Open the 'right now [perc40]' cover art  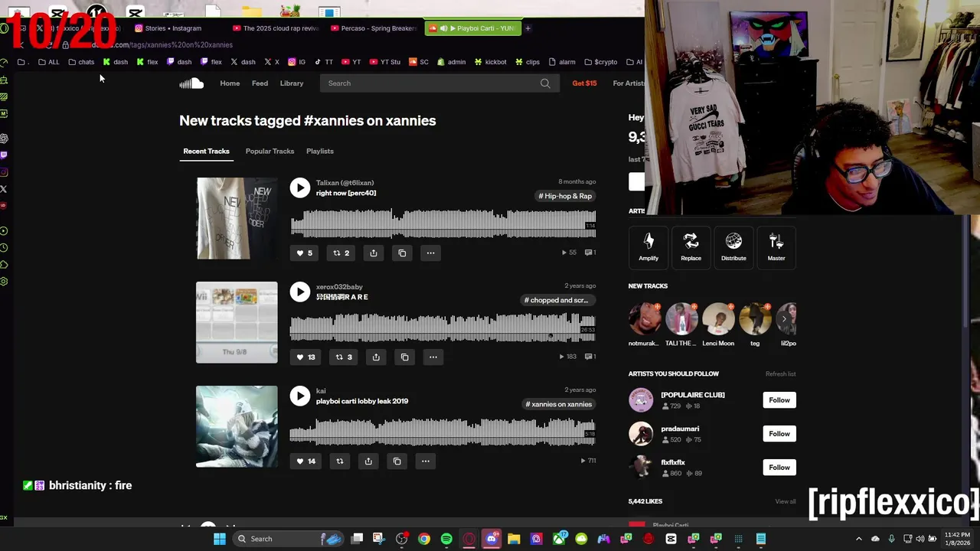coord(237,218)
